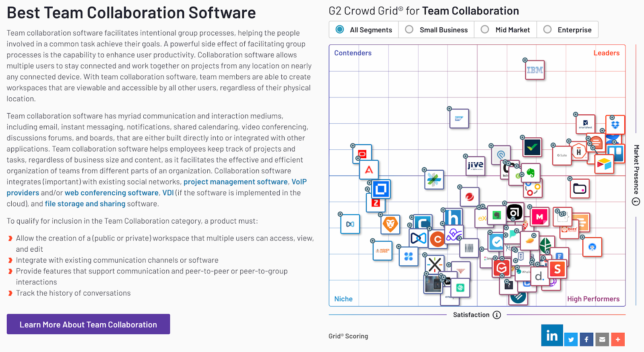
Task: Show the Market Presence info icon
Action: coord(636,201)
